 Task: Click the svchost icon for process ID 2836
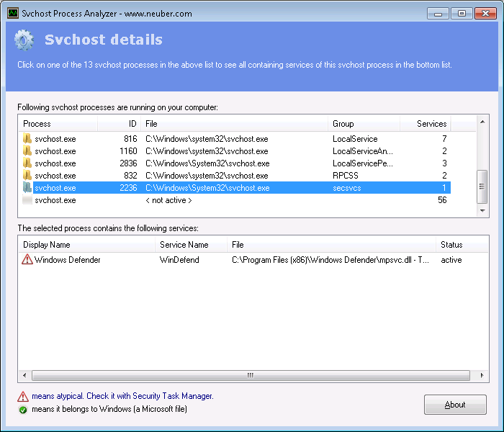pos(27,163)
